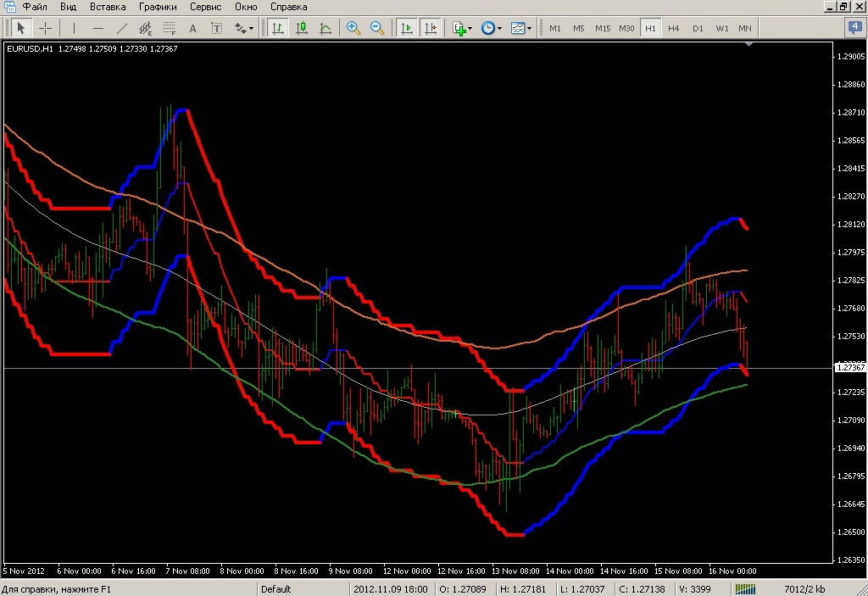Switch to M5 timeframe
The height and width of the screenshot is (596, 868).
[x=578, y=28]
